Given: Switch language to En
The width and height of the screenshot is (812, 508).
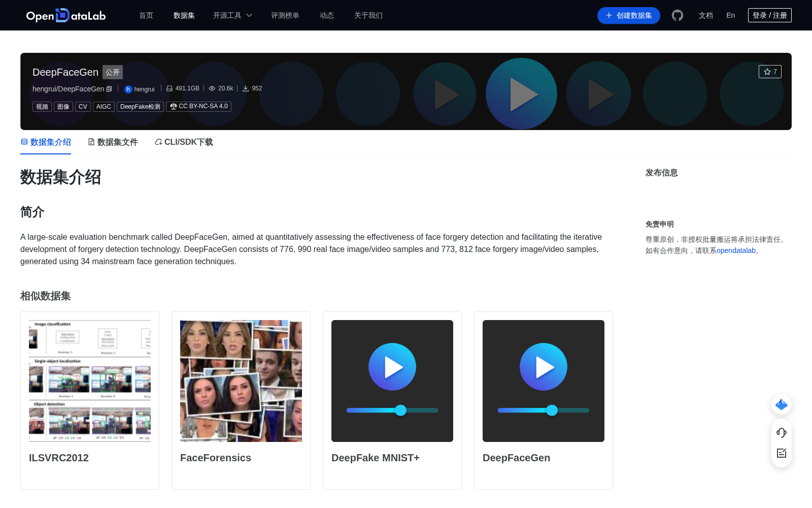Looking at the screenshot, I should coord(731,15).
